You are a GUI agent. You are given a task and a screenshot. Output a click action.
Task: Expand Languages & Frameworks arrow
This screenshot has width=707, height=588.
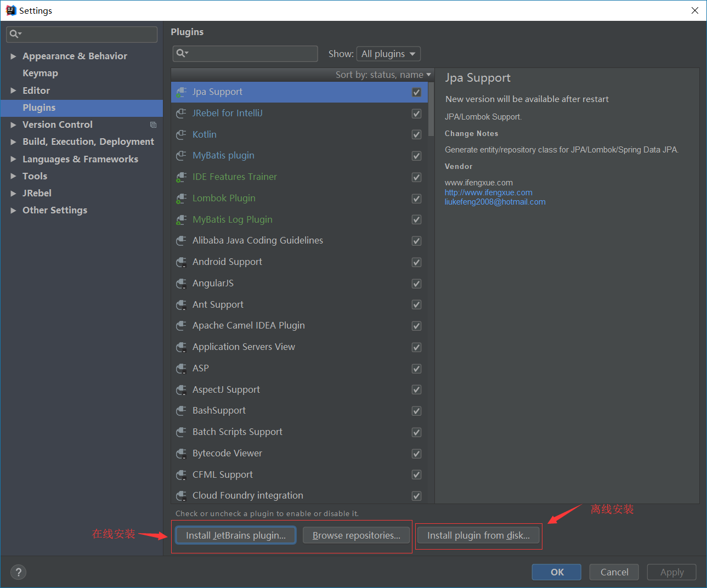tap(13, 159)
